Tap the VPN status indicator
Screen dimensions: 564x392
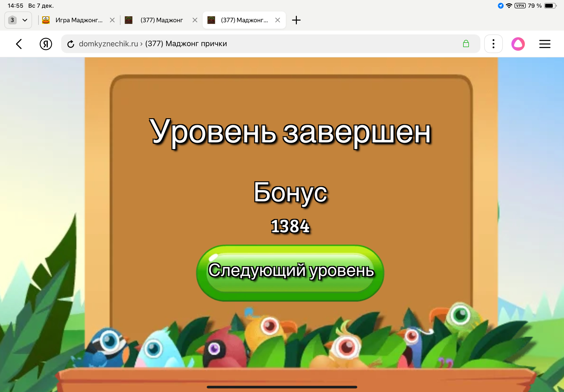tap(520, 6)
